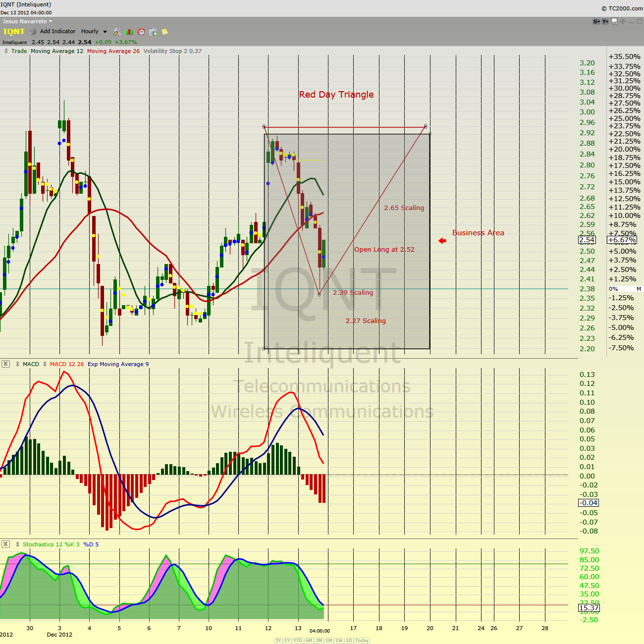The image size is (644, 644).
Task: Click the -0.04 MACD value box
Action: tap(589, 503)
